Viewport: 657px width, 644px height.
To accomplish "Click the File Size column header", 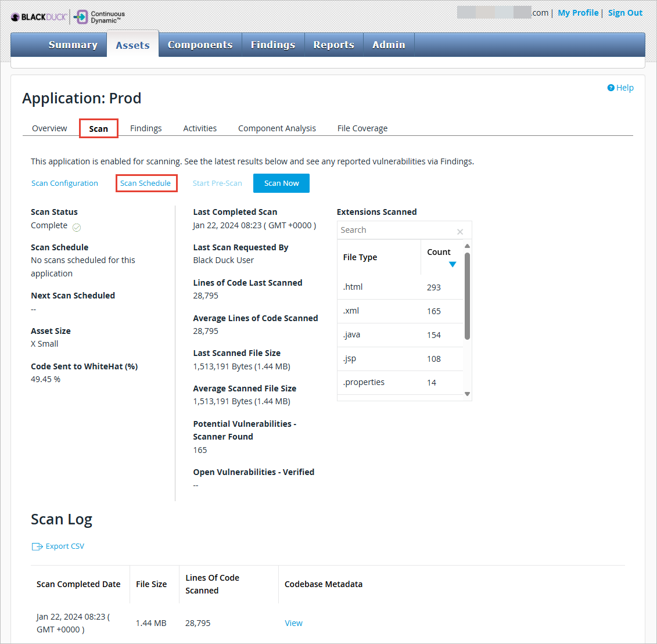I will point(151,584).
